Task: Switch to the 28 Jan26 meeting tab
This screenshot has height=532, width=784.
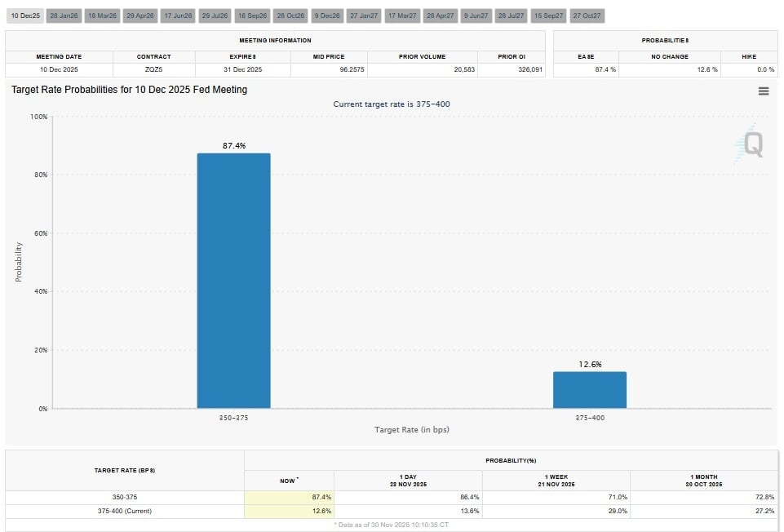Action: click(63, 16)
